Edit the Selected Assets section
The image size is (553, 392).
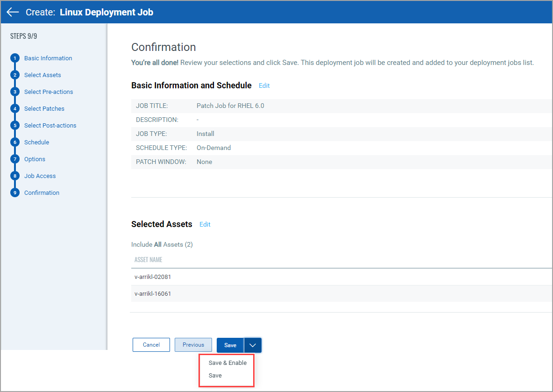click(205, 225)
